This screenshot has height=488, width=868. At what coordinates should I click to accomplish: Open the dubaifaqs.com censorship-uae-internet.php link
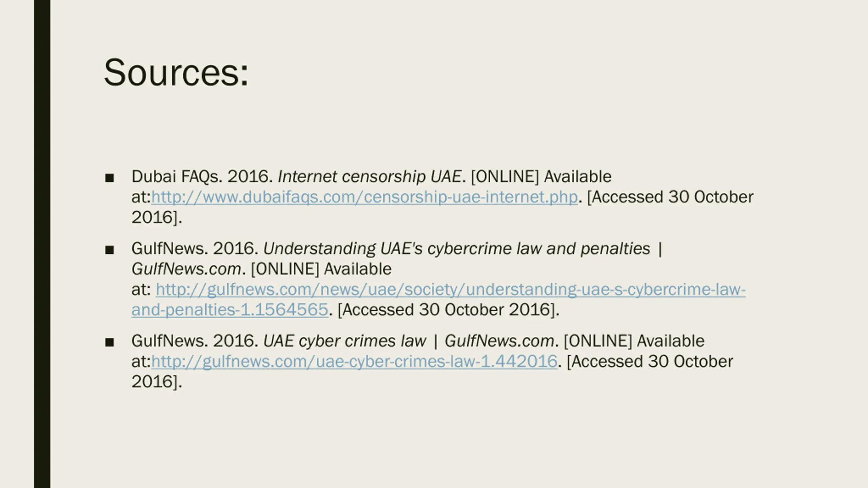click(x=364, y=197)
